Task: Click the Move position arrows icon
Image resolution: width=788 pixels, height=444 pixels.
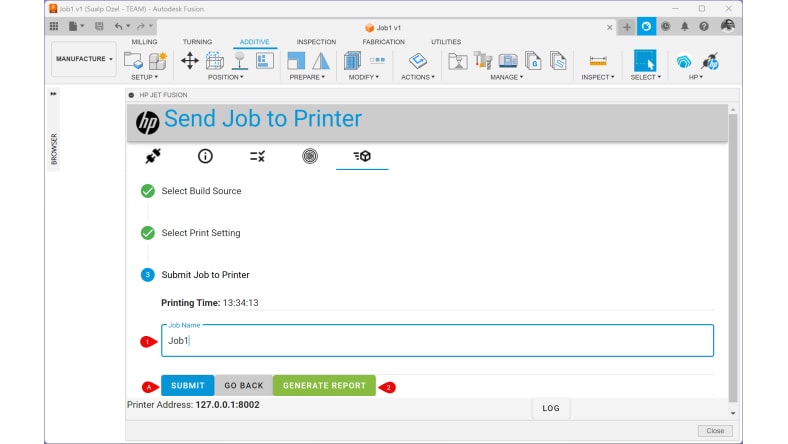Action: [189, 61]
